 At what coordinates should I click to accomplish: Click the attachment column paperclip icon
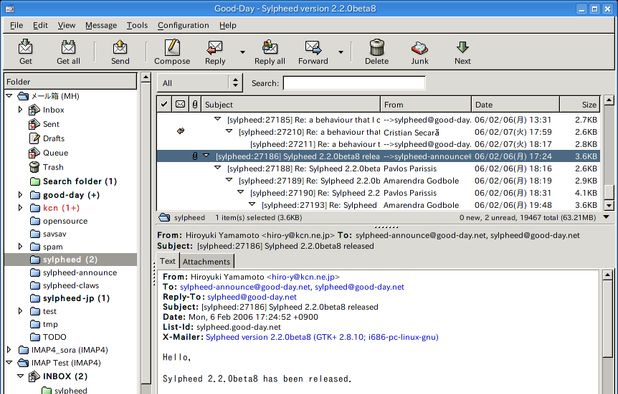(x=195, y=104)
